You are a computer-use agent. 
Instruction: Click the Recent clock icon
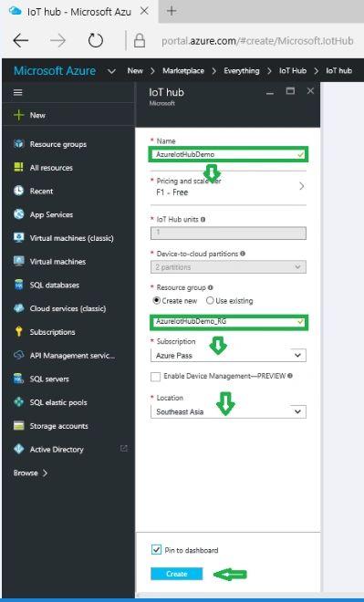(18, 191)
